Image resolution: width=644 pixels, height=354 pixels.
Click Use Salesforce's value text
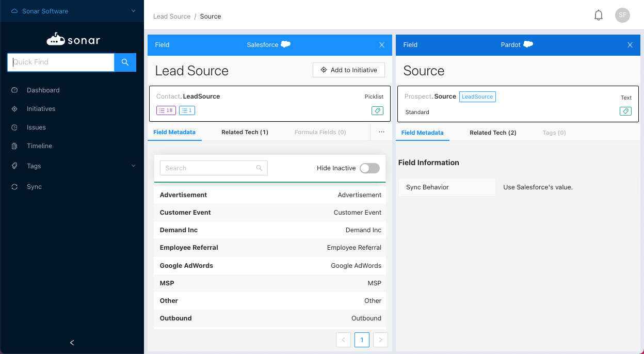(x=538, y=187)
